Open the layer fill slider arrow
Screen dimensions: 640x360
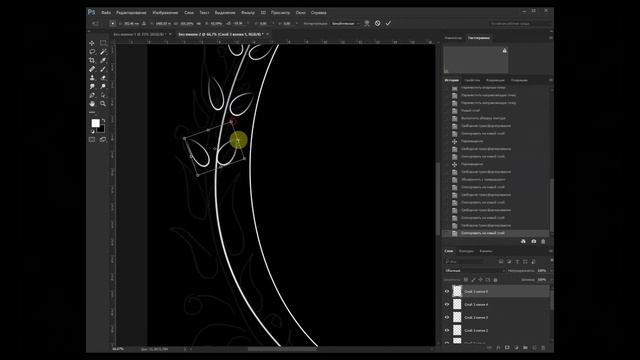[x=551, y=280]
